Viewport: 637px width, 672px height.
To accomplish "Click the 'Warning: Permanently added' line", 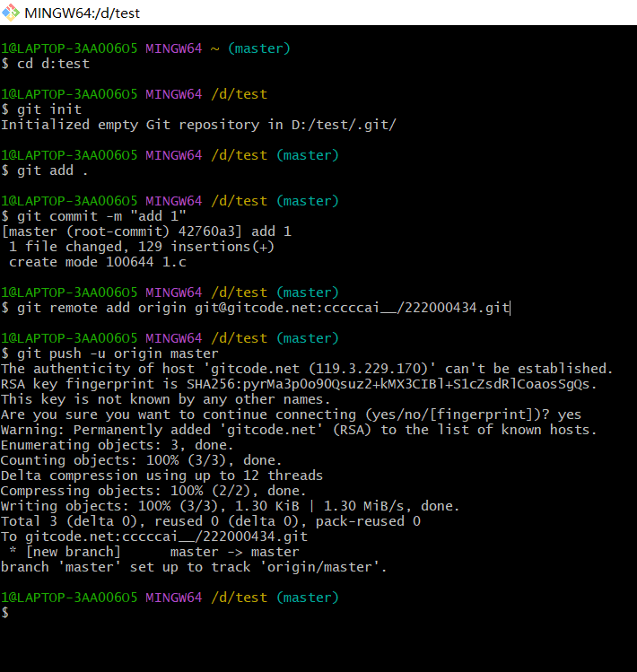I will (299, 430).
